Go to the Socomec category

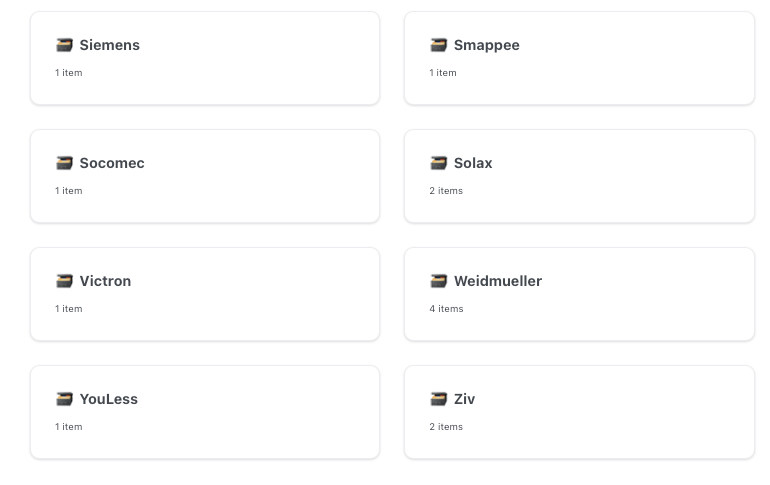pyautogui.click(x=112, y=163)
